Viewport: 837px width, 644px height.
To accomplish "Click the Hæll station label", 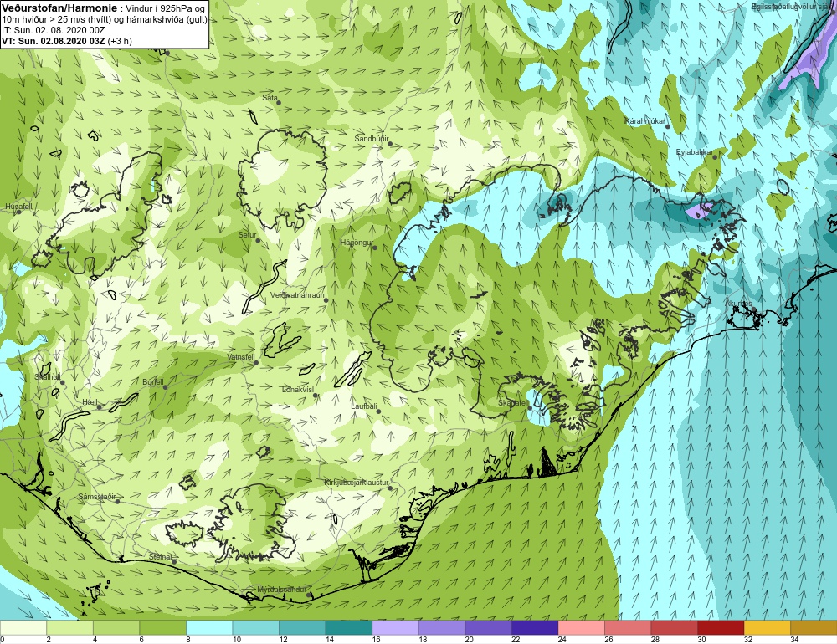I will (x=90, y=401).
